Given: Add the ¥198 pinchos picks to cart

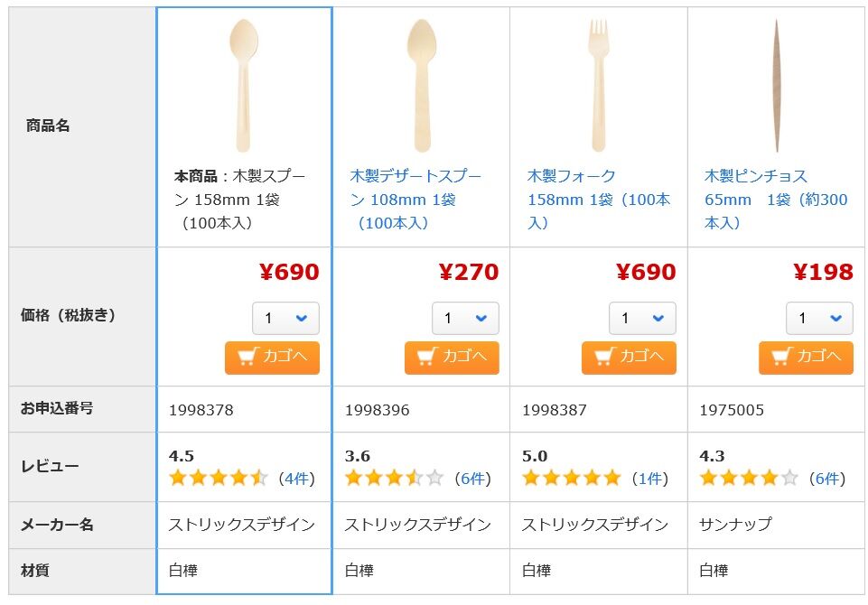Looking at the screenshot, I should (x=806, y=358).
